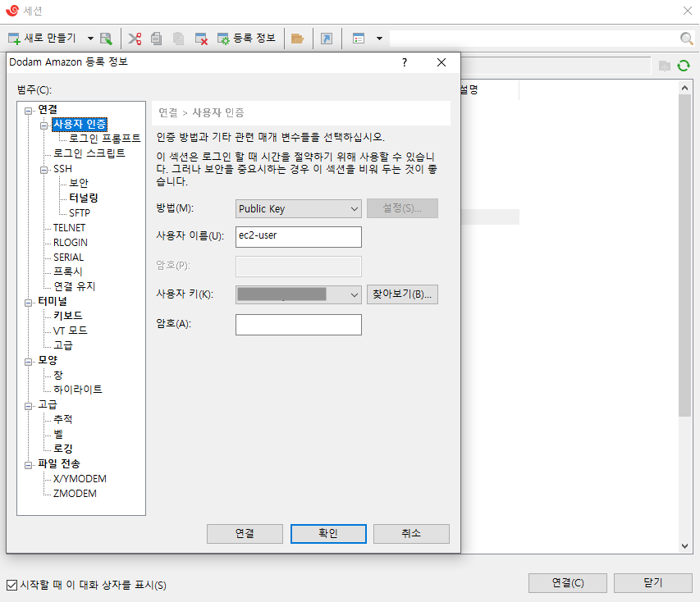Collapse the SSH tree node
This screenshot has height=602, width=700.
click(43, 170)
